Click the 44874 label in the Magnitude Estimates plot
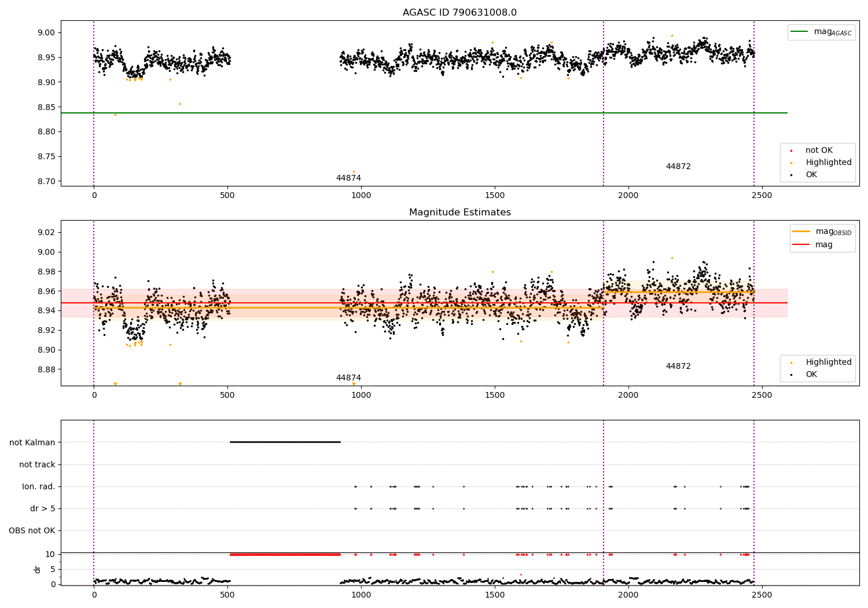Screen dimensions: 868x608 tap(348, 378)
